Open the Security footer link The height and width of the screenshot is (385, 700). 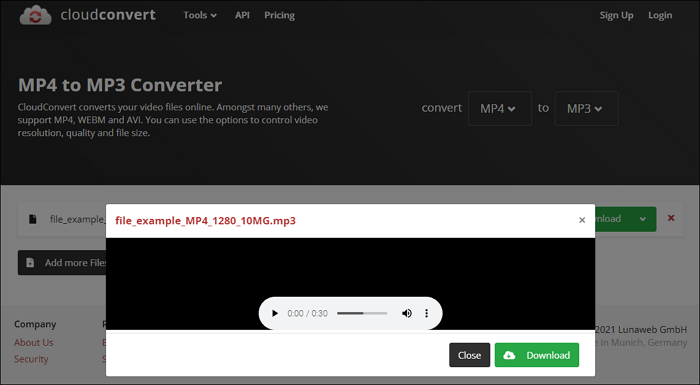click(x=31, y=359)
